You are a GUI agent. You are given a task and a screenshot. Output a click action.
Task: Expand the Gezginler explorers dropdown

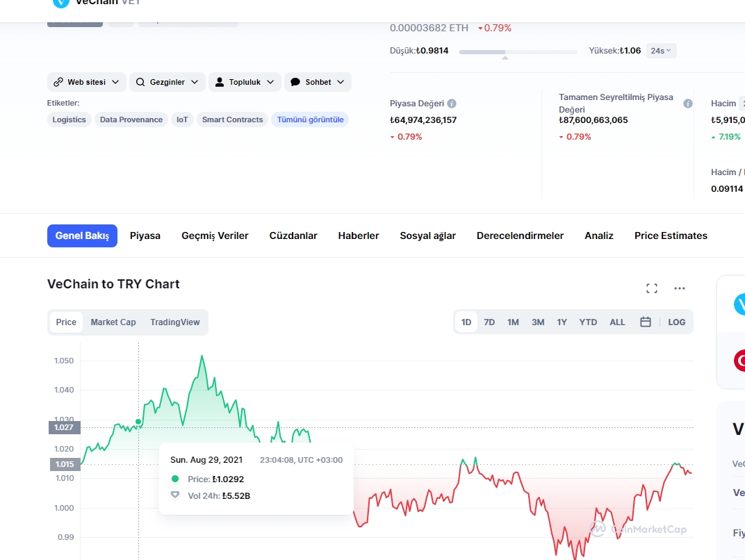[167, 82]
